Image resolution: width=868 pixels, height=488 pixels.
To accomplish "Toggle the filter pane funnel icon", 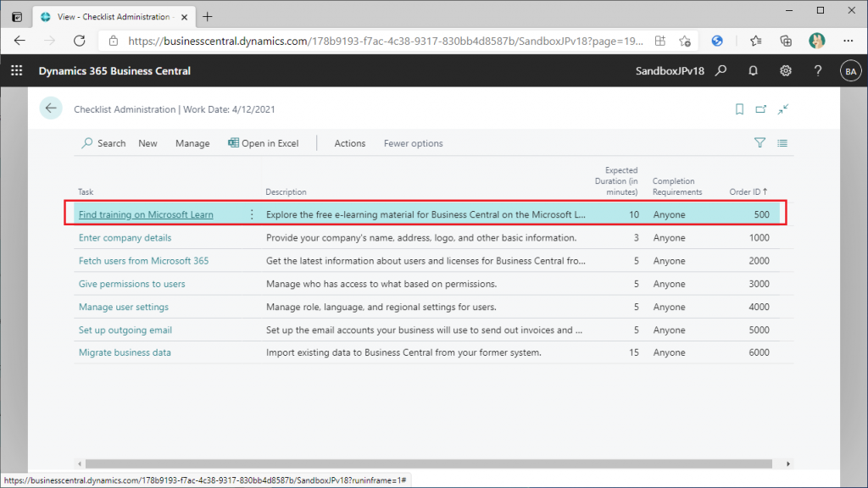I will click(x=760, y=142).
